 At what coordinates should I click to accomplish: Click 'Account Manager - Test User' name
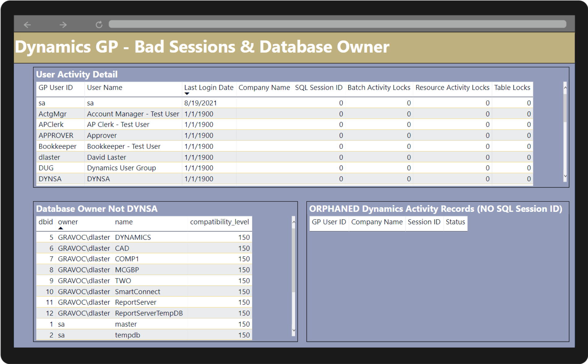(133, 114)
